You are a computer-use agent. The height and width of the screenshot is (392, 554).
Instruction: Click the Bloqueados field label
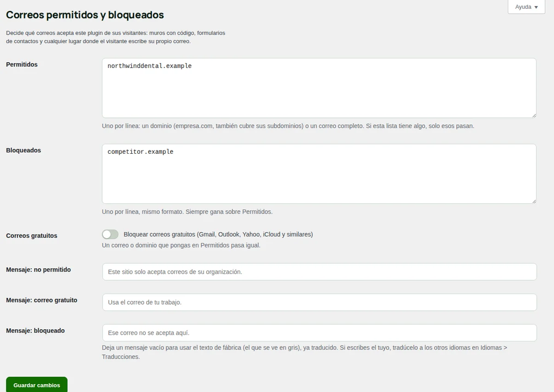pos(24,151)
